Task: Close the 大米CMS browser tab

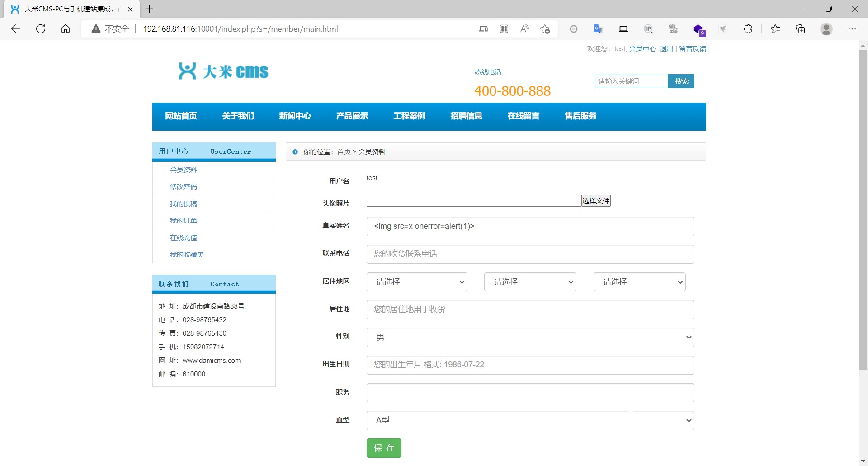Action: pyautogui.click(x=130, y=9)
